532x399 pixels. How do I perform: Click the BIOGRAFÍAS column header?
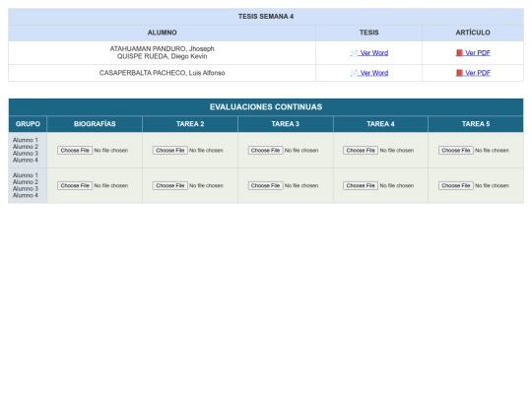tap(95, 124)
